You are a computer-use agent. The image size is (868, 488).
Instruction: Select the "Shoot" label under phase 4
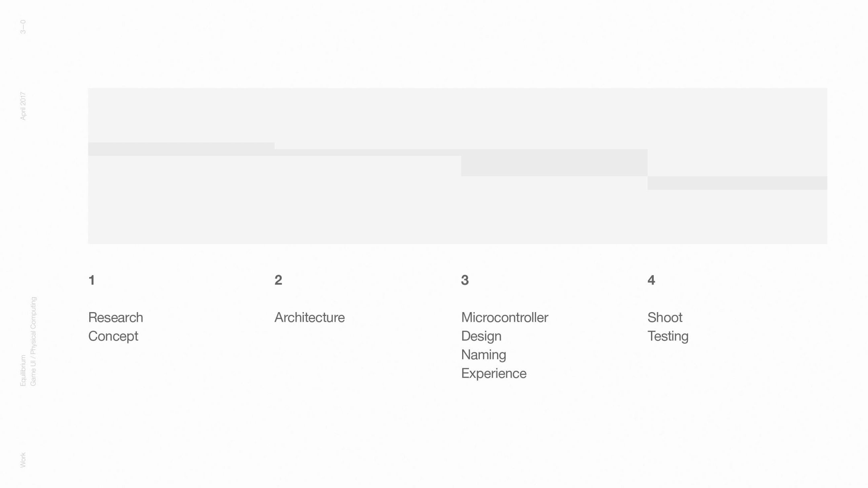tap(665, 317)
